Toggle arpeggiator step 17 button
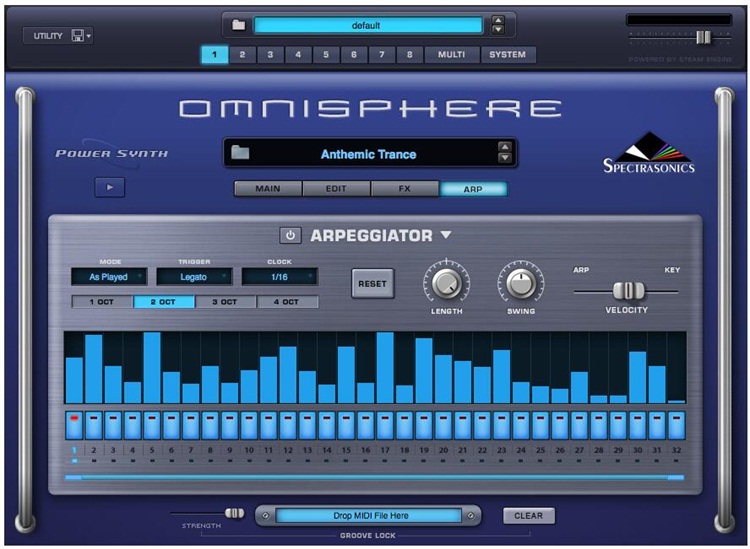 (385, 425)
